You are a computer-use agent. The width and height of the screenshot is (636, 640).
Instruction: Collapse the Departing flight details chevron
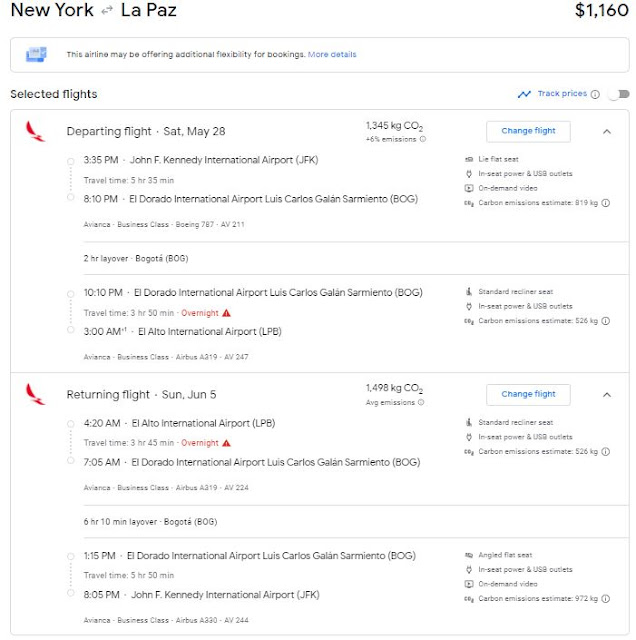(607, 131)
